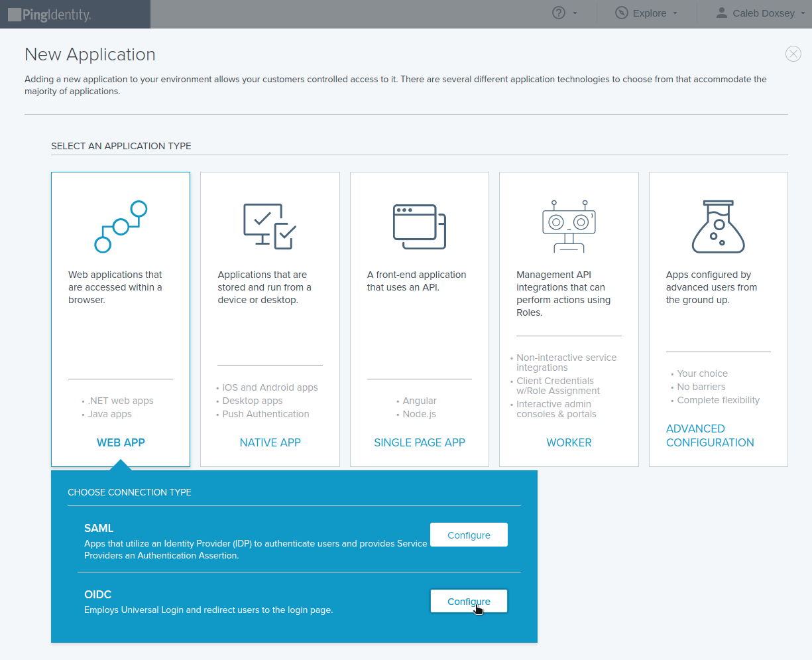Click the 'CHOOSE CONNECTION TYPE' heading
Viewport: 812px width, 660px height.
(x=129, y=492)
